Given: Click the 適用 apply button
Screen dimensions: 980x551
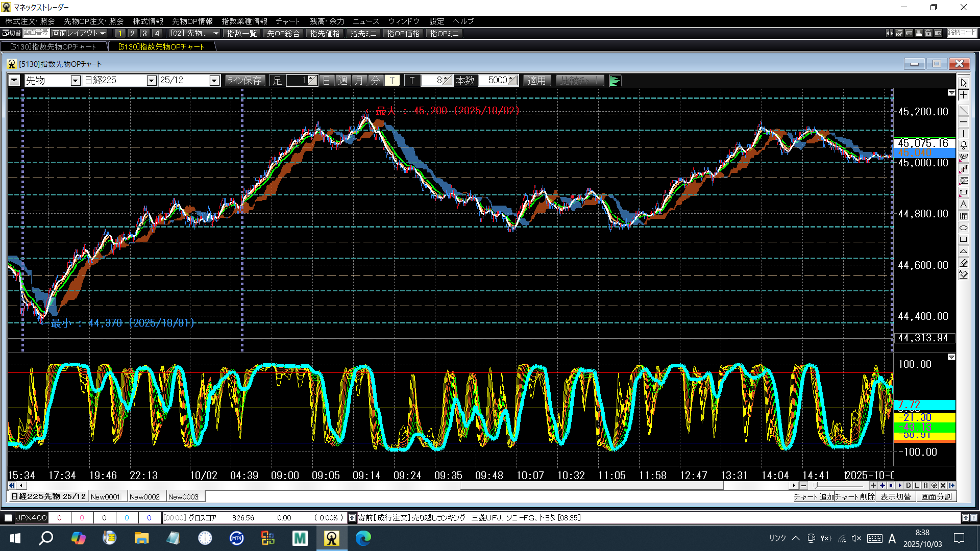Looking at the screenshot, I should click(536, 81).
